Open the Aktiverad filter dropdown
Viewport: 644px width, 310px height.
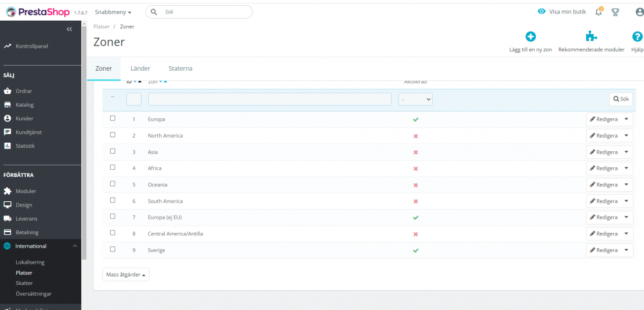coord(415,99)
